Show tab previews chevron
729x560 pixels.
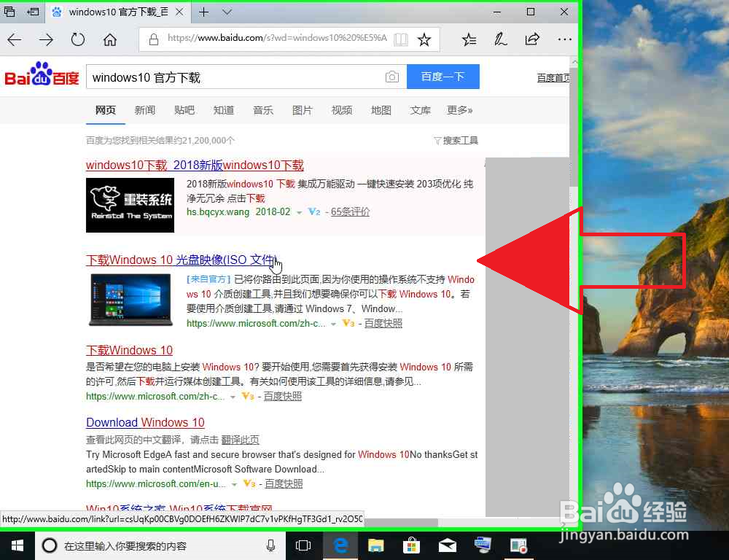click(227, 12)
